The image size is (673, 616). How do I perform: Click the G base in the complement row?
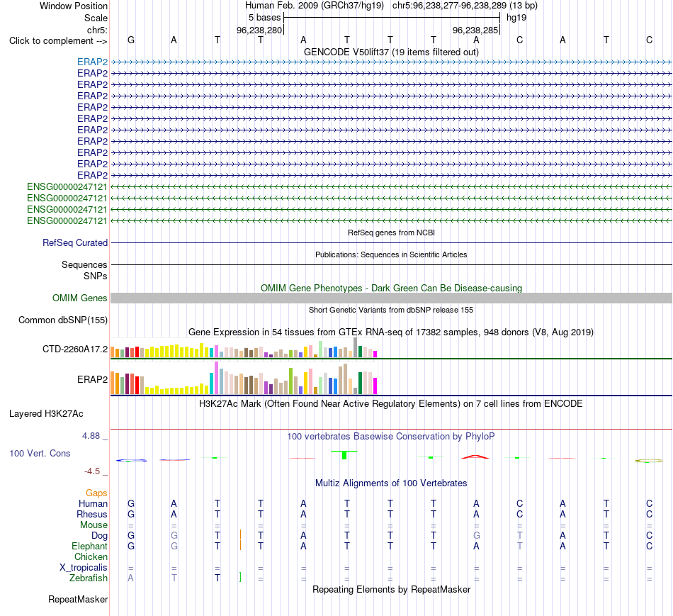pos(131,40)
